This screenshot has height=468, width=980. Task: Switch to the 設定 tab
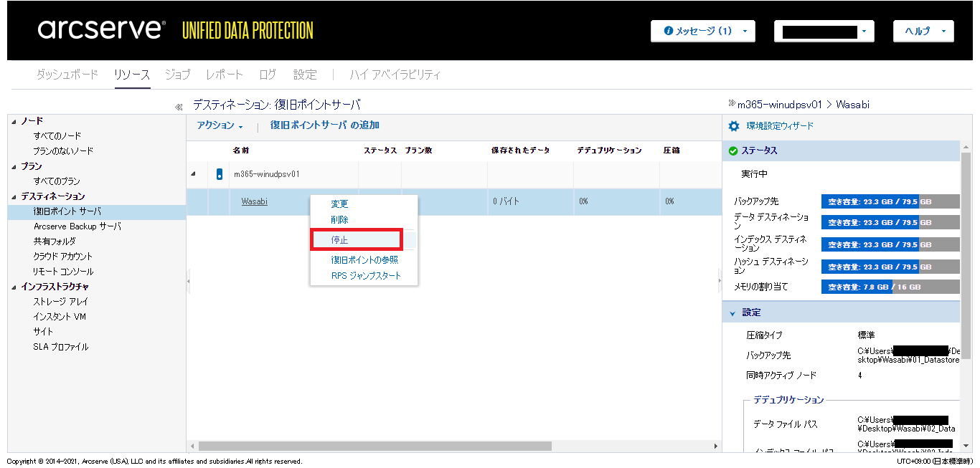coord(305,75)
